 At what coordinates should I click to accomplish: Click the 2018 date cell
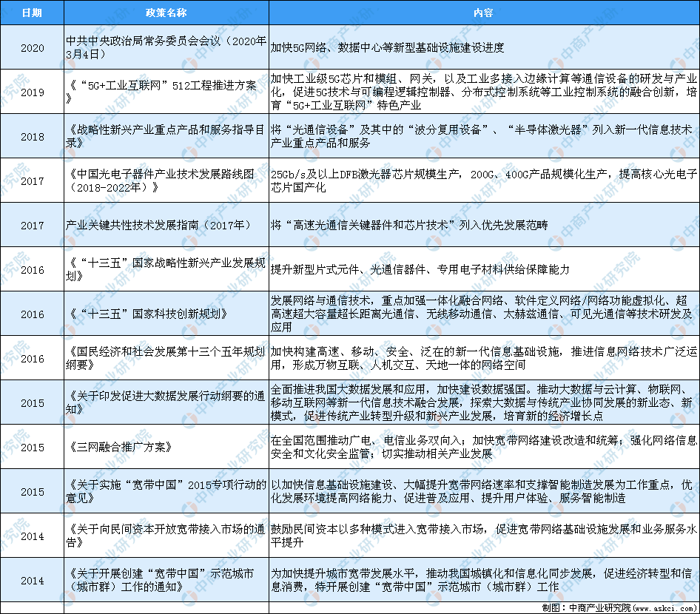(32, 137)
